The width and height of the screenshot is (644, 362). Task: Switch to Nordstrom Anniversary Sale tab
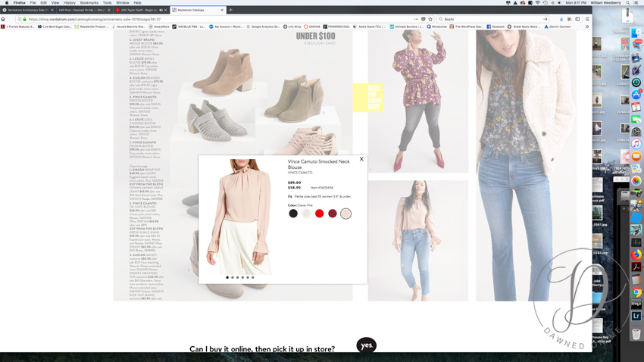pos(28,10)
